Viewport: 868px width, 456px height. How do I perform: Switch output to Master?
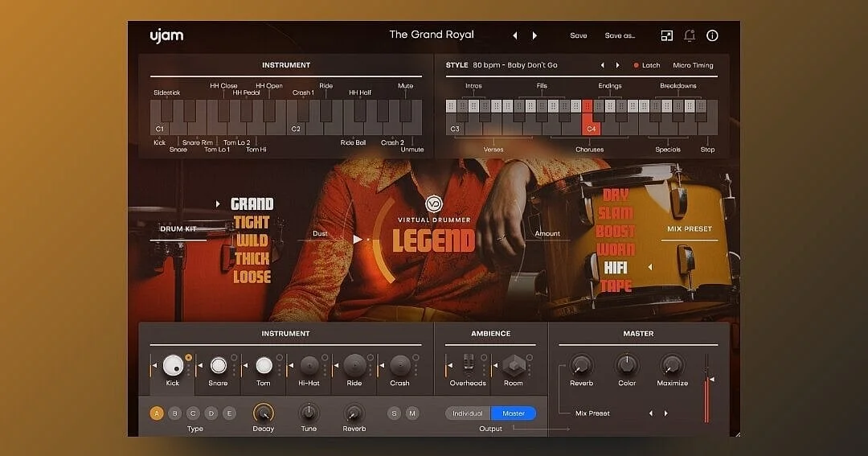coord(514,413)
